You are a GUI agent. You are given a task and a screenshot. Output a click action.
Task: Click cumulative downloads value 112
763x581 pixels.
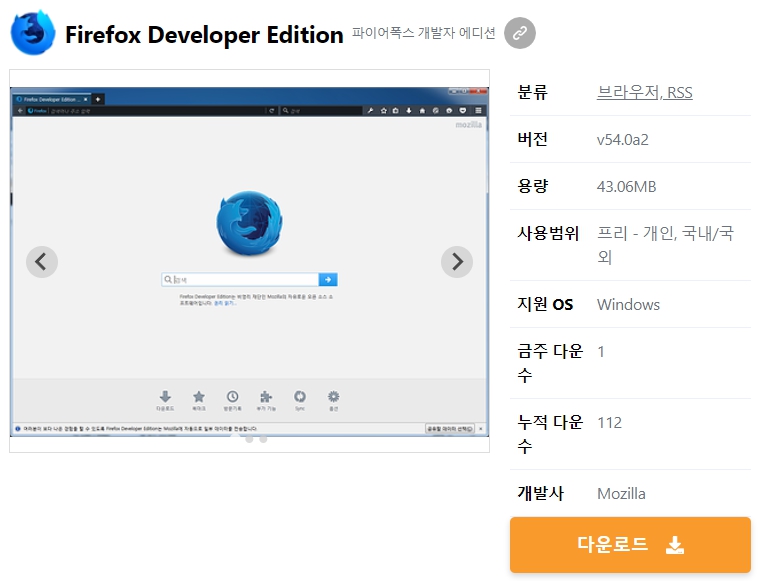(609, 423)
